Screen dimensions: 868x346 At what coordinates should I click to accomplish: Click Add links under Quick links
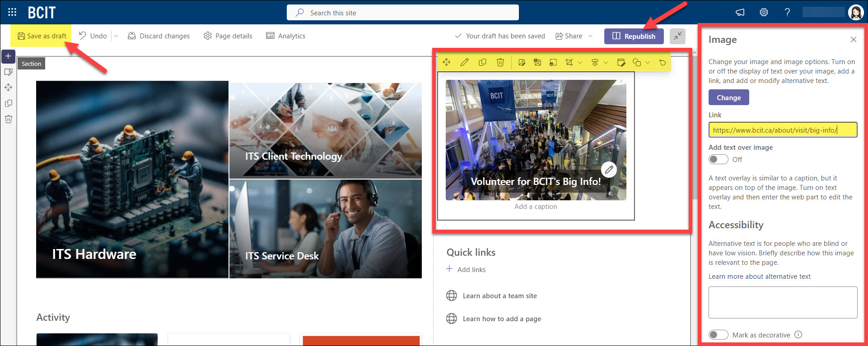[x=466, y=269]
